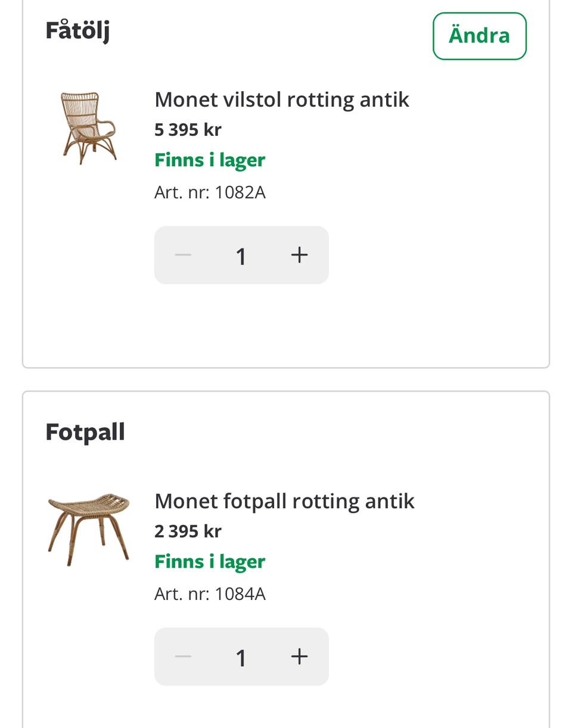
Task: Click the Ändra button in Fåtölj section
Action: [x=479, y=36]
